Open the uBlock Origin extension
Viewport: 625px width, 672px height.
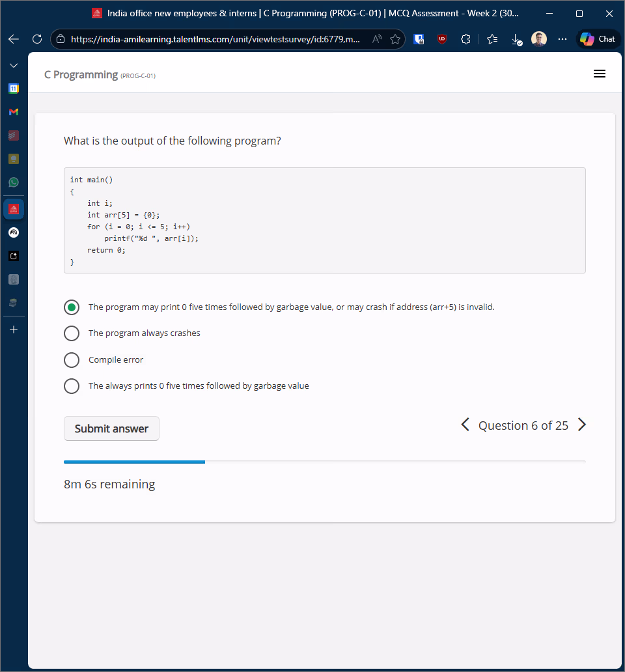tap(442, 40)
